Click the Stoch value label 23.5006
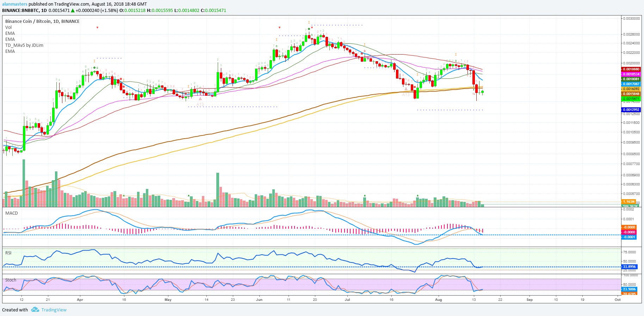 tap(630, 289)
